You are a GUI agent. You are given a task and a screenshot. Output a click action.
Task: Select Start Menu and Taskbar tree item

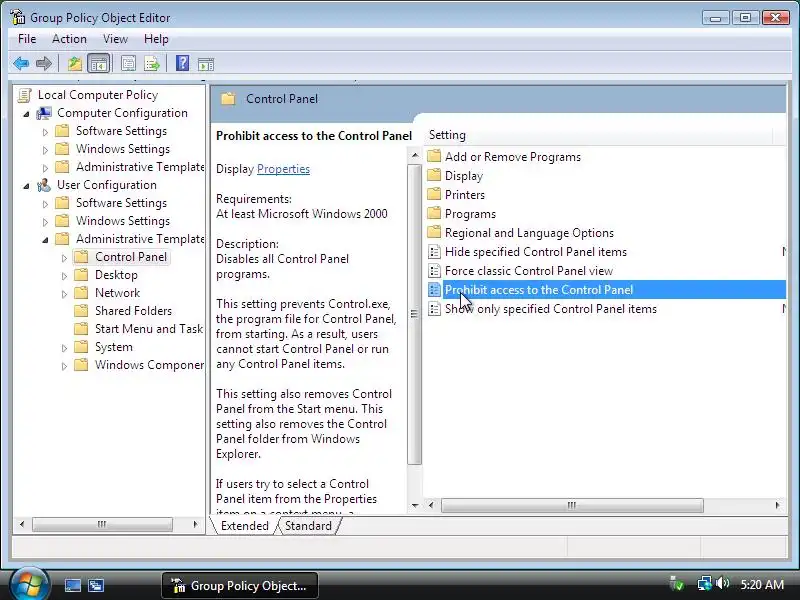[x=148, y=329]
